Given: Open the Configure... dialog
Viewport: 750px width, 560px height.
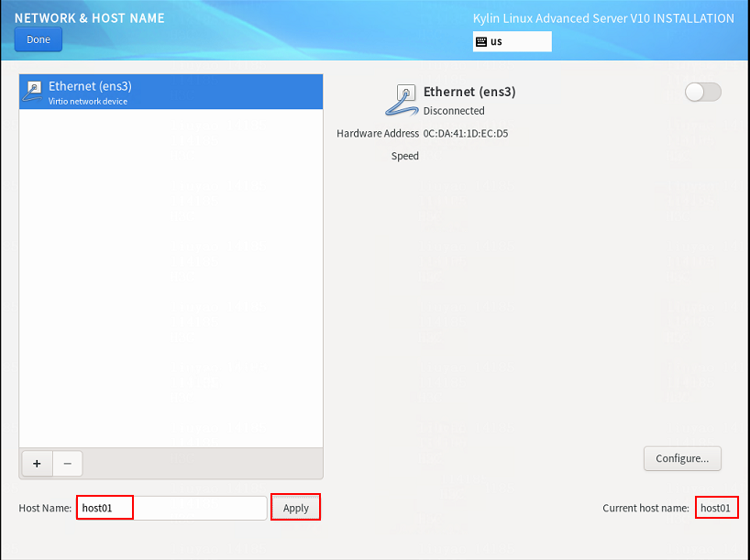Looking at the screenshot, I should click(682, 458).
